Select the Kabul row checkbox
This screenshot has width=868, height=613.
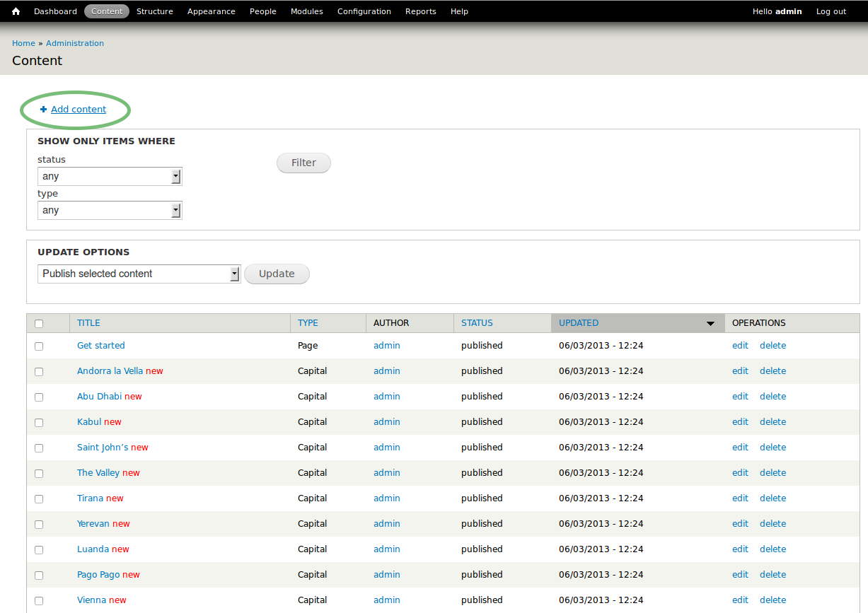[39, 423]
